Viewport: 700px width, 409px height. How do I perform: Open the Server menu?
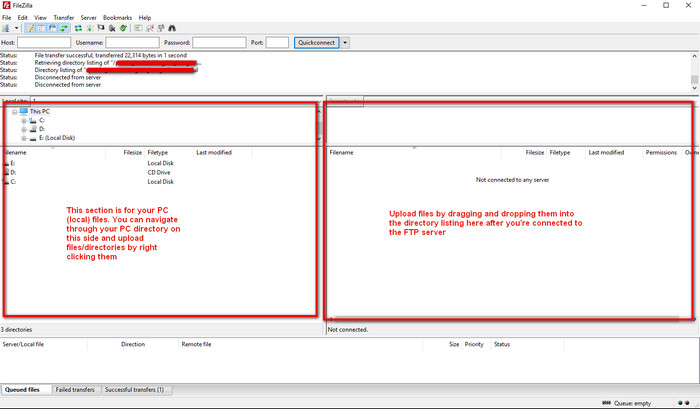tap(88, 18)
